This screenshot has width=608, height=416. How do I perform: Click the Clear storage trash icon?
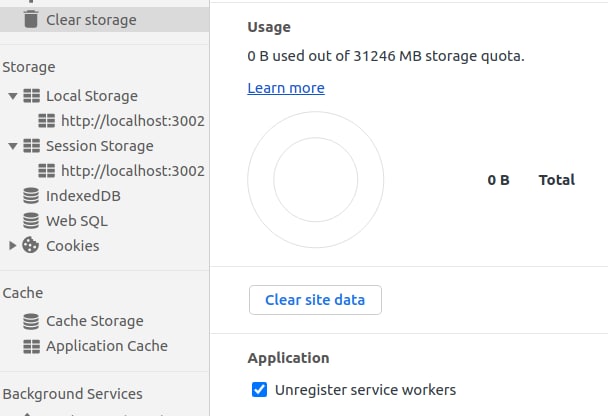tap(30, 19)
